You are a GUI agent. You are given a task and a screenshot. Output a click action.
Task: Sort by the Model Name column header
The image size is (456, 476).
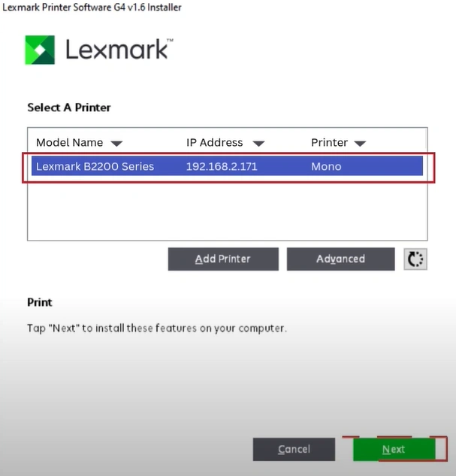[x=69, y=142]
